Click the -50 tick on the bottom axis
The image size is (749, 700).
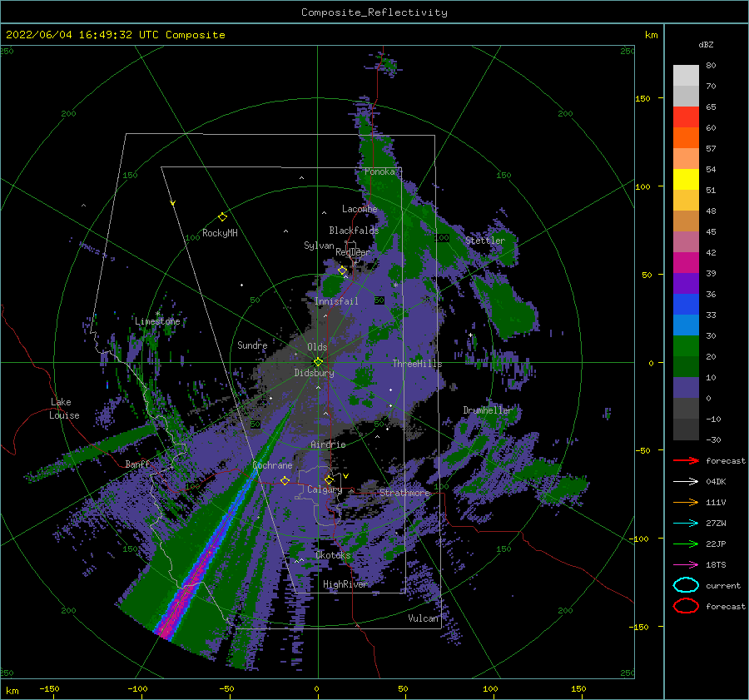[x=226, y=688]
